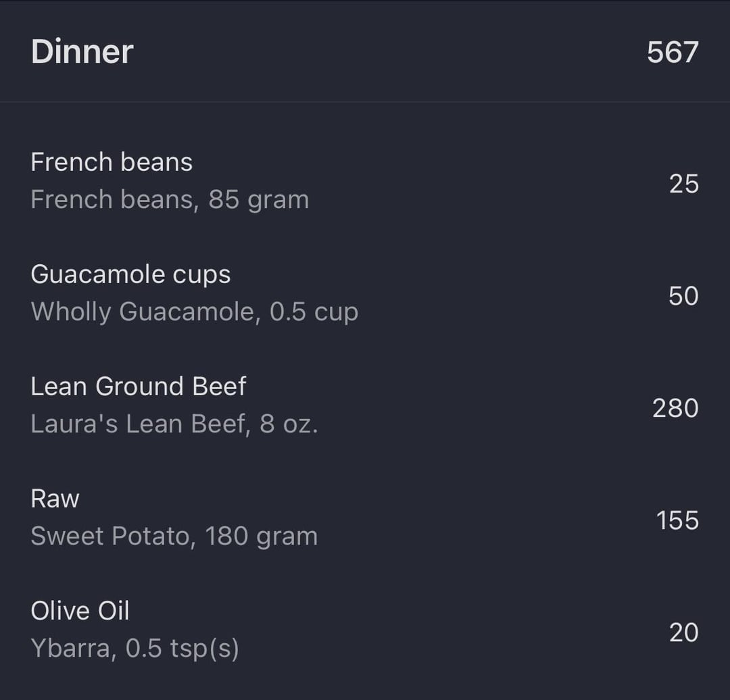Tap the '8 oz.' serving size text
Image resolution: width=730 pixels, height=700 pixels.
[x=289, y=424]
